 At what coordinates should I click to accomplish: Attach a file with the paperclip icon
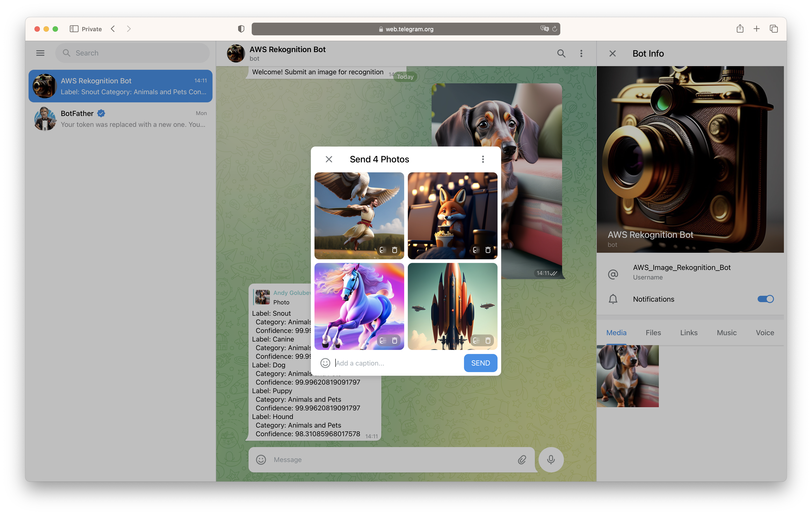pyautogui.click(x=522, y=460)
